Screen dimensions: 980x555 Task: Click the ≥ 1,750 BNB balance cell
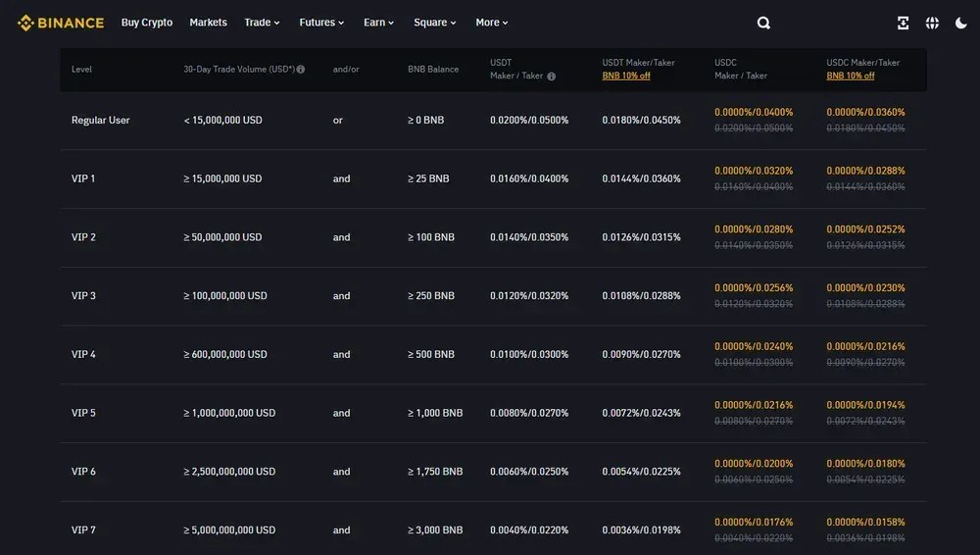point(435,471)
